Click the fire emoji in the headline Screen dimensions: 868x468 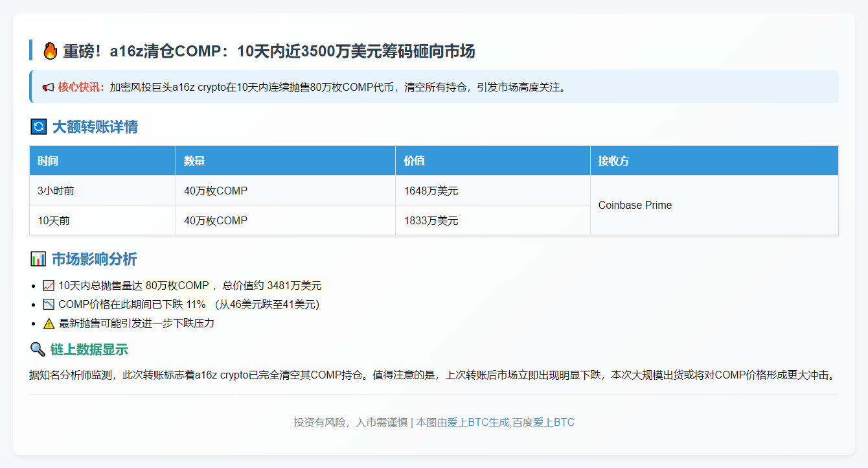click(50, 51)
